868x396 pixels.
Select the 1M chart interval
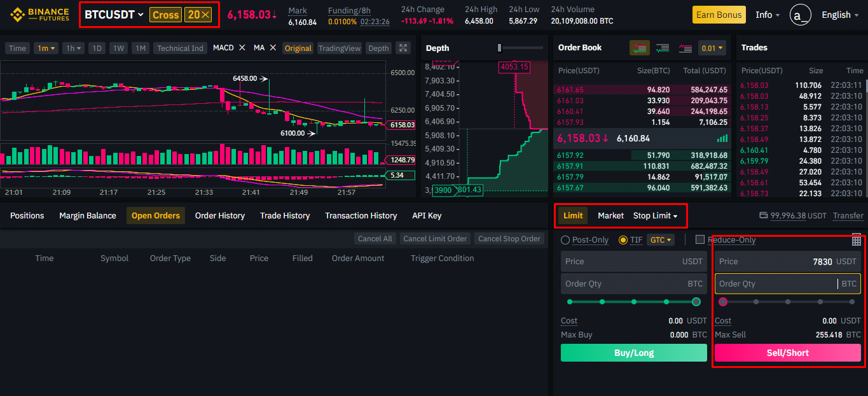pos(141,48)
